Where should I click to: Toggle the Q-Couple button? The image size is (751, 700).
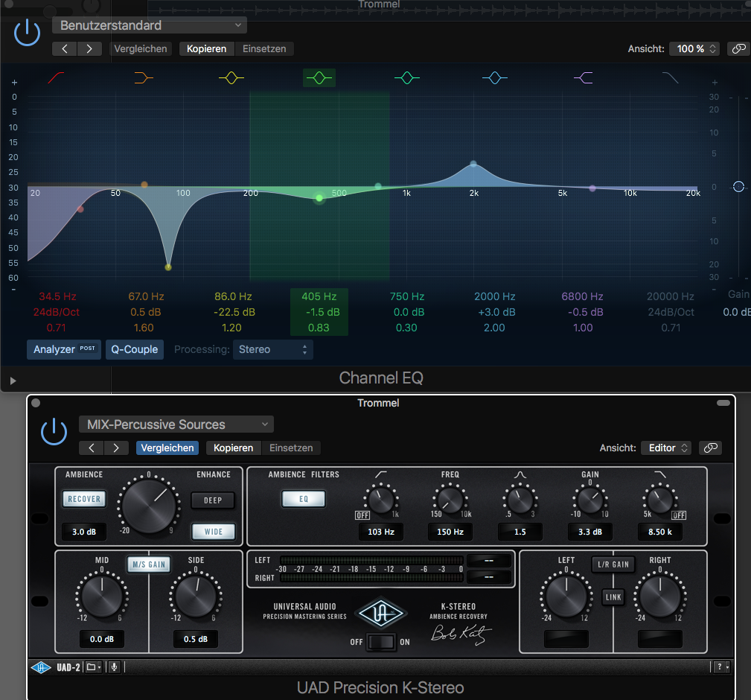135,349
